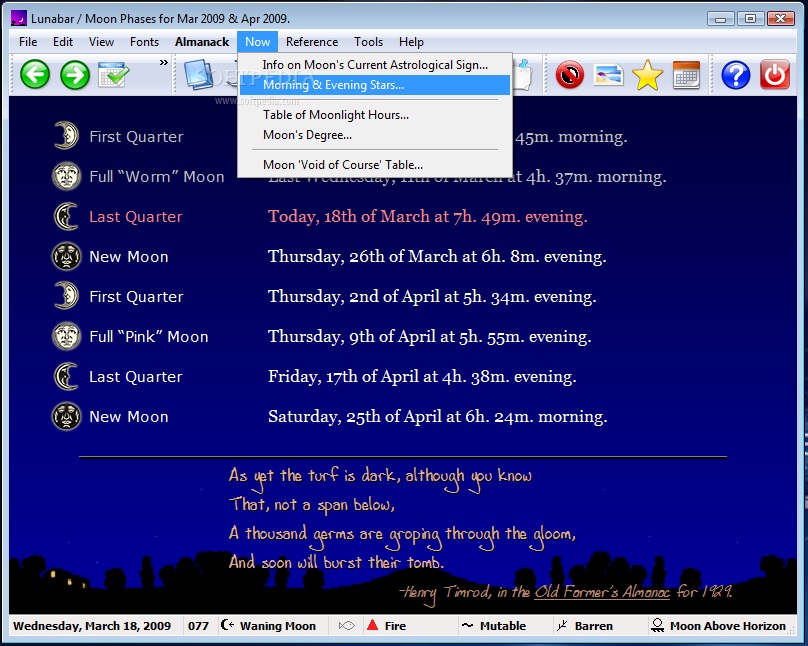The width and height of the screenshot is (808, 646).
Task: Click the yellow star toolbar icon
Action: point(647,75)
